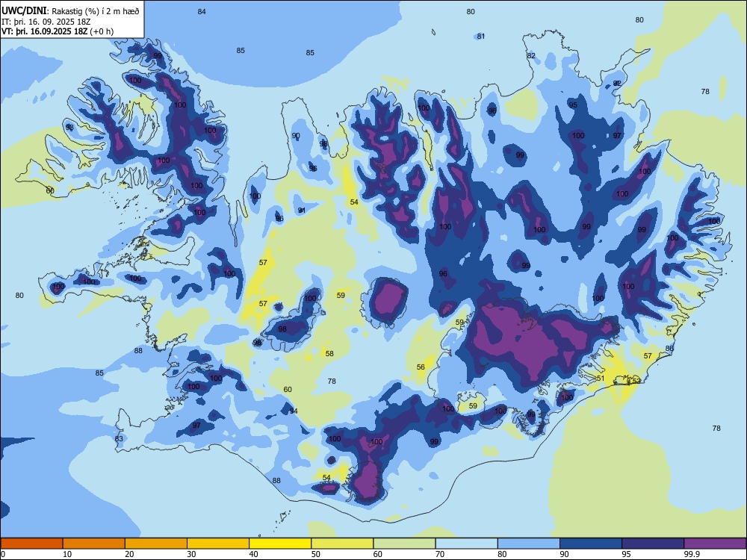Pick the dark blue 90–95 legend swatch

(591, 544)
